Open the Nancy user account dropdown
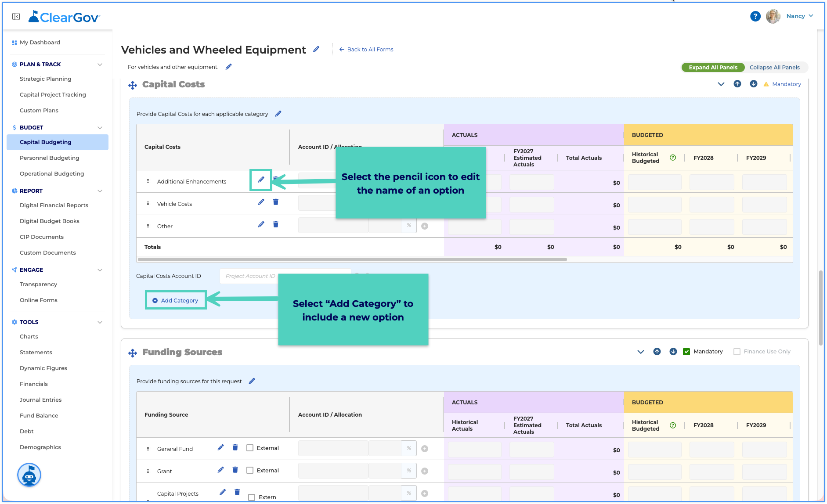The height and width of the screenshot is (504, 827). pos(800,16)
